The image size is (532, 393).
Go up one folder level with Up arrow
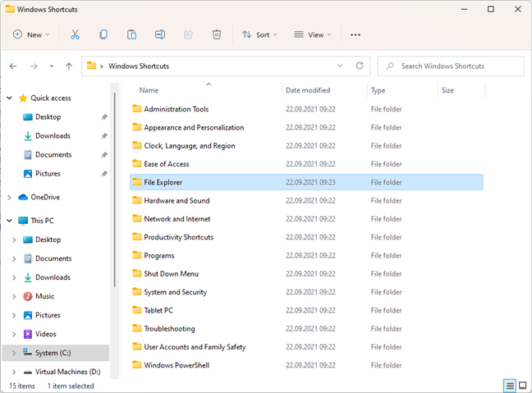(x=69, y=66)
